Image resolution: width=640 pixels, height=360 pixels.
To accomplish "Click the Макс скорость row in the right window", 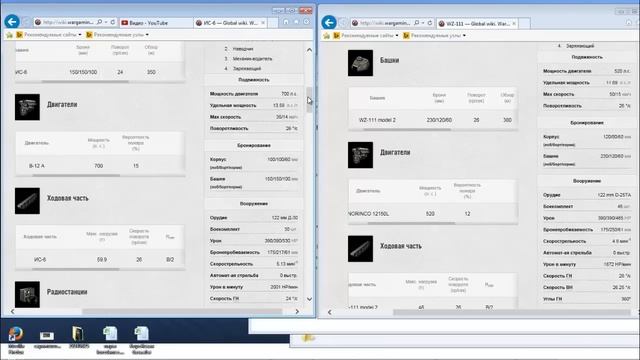I will point(587,94).
